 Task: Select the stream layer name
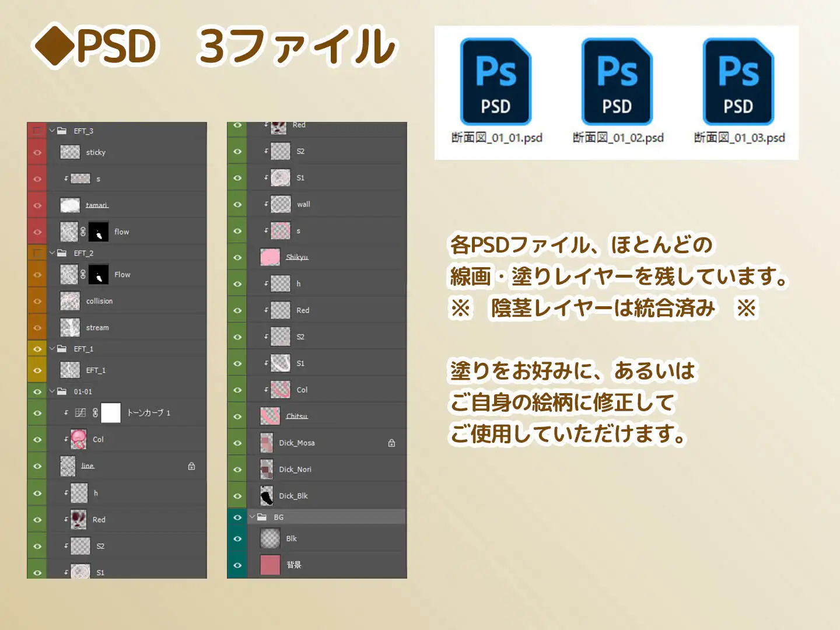tap(97, 328)
